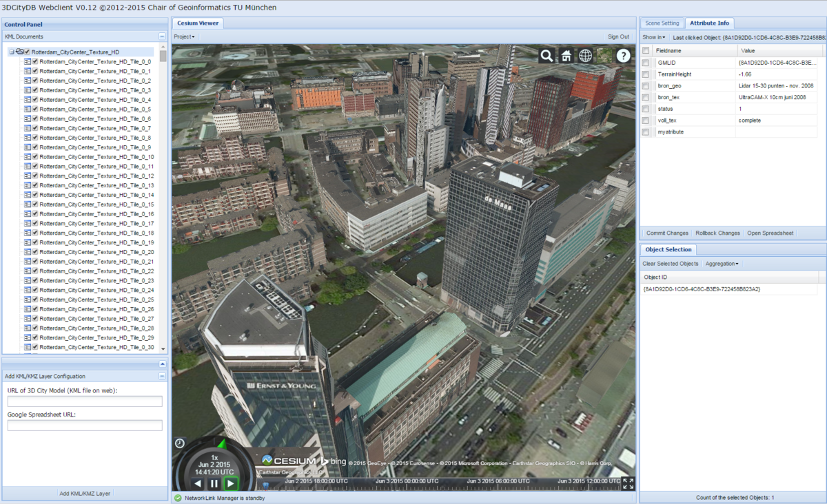Expand the Aggregation dropdown

(x=722, y=264)
